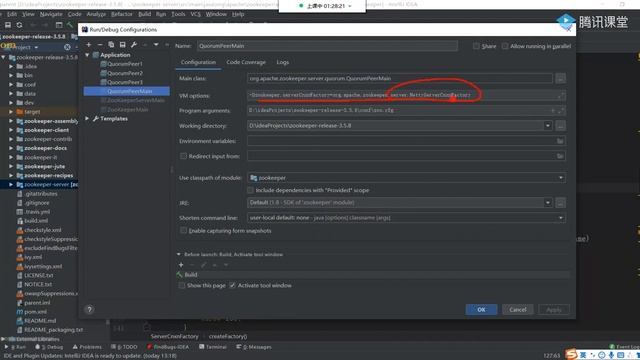Open the down-arrow move/sort menu in toolbar
Image resolution: width=640 pixels, height=360 pixels.
click(156, 44)
